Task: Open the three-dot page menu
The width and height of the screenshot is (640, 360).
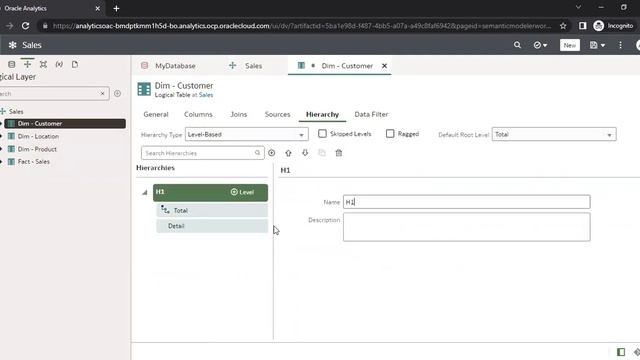Action: pyautogui.click(x=620, y=45)
